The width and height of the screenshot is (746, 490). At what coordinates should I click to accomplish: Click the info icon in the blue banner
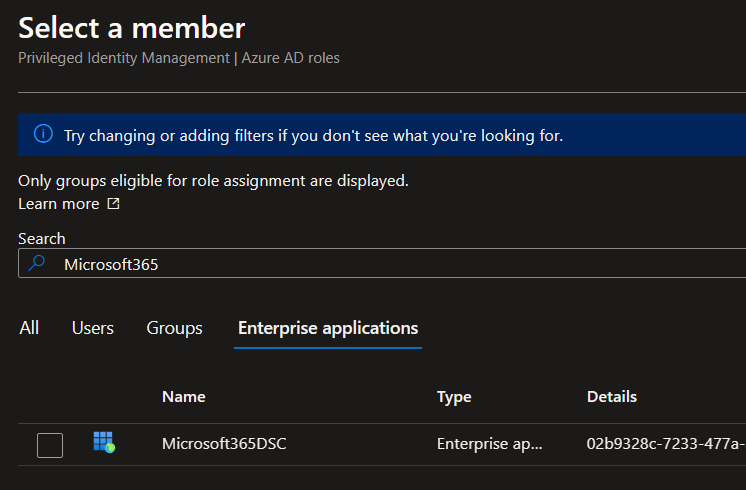43,134
